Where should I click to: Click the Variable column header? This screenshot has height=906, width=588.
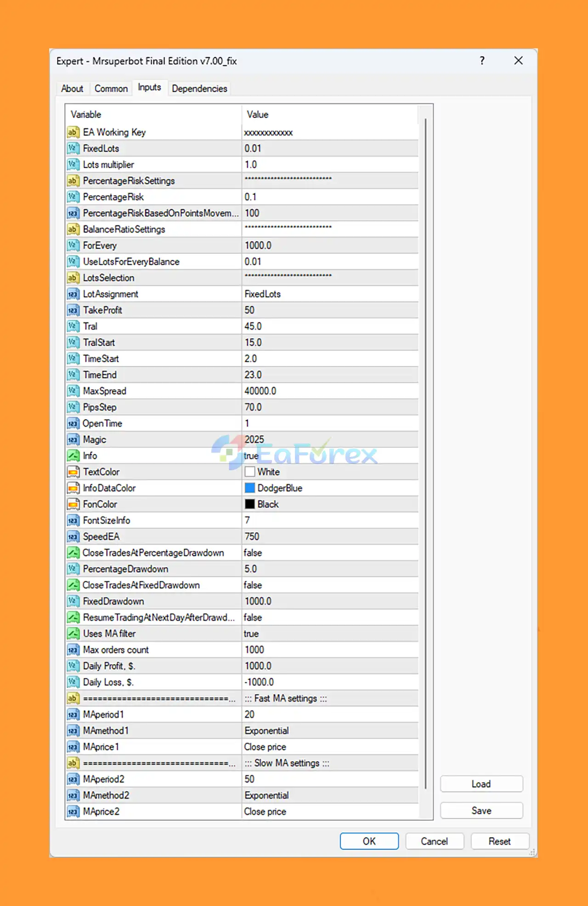pos(153,114)
